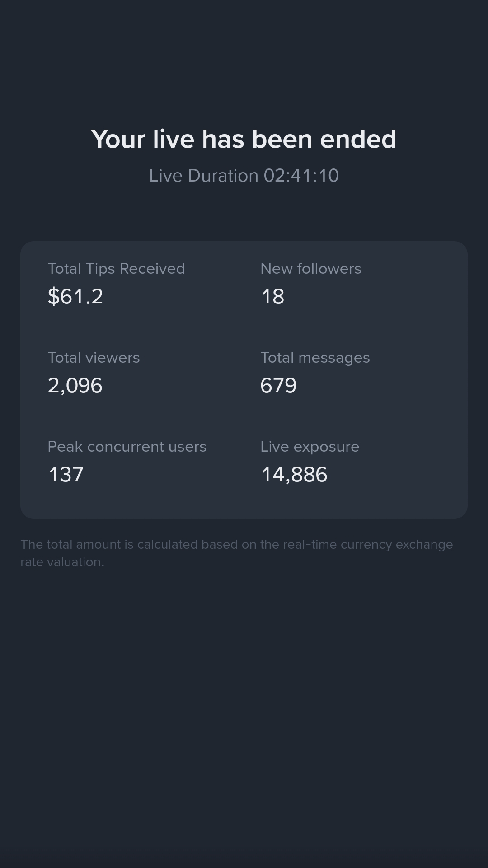Click the $61.2 tips amount
The width and height of the screenshot is (488, 868).
point(75,297)
